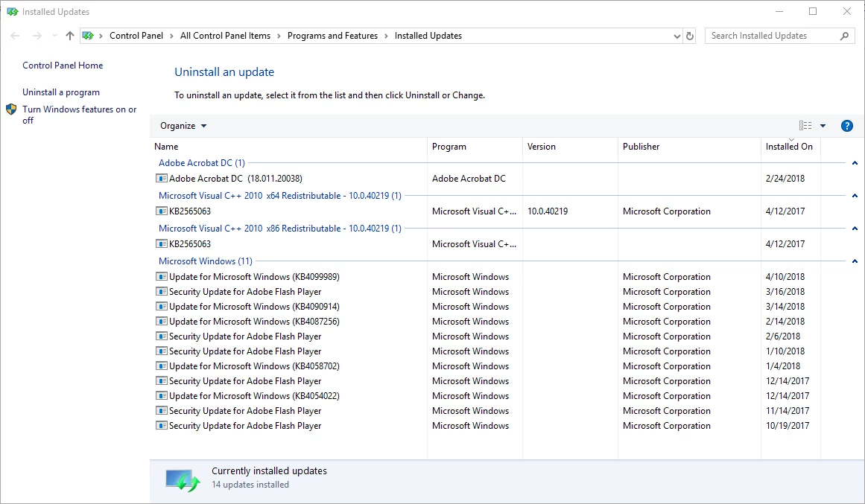
Task: Select Update for Microsoft Windows (KB4090914)
Action: tap(254, 307)
